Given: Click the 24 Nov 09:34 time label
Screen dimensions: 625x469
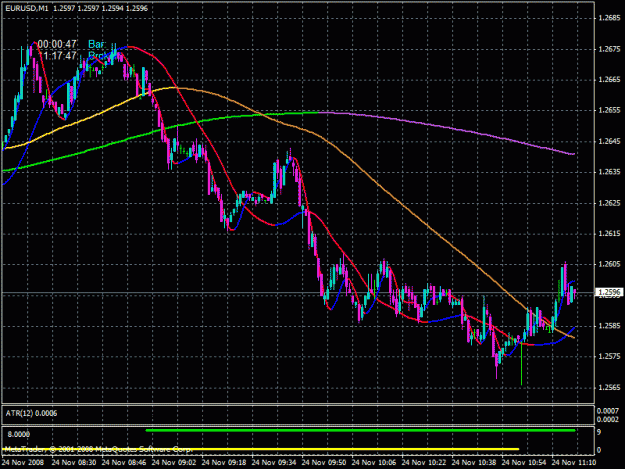Looking at the screenshot, I should click(x=274, y=463).
